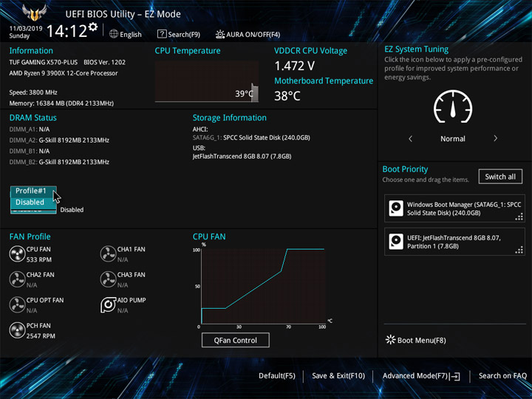Click AMD Ryzen 9 3900X processor text
532x399 pixels.
point(64,73)
